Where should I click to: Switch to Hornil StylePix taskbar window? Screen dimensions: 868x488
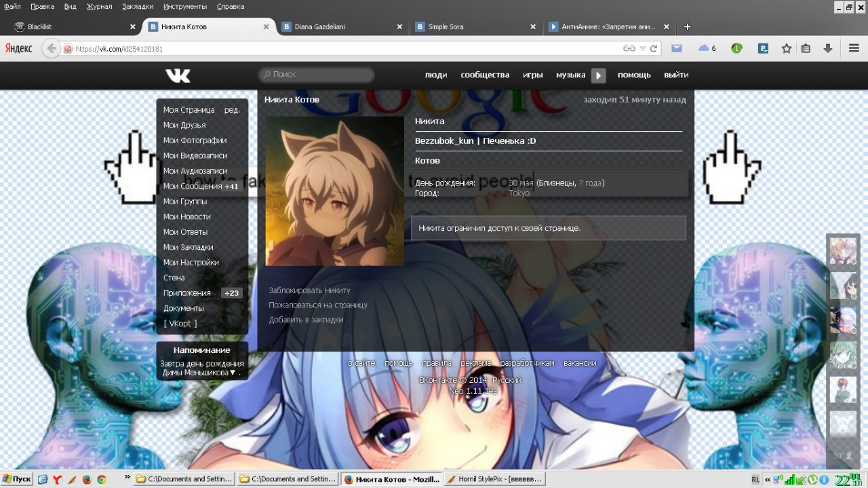(x=494, y=479)
